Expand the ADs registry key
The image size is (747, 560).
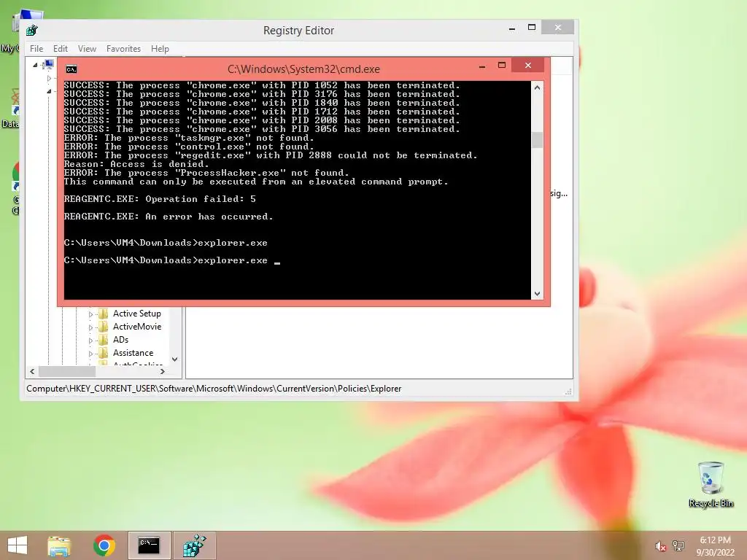90,341
